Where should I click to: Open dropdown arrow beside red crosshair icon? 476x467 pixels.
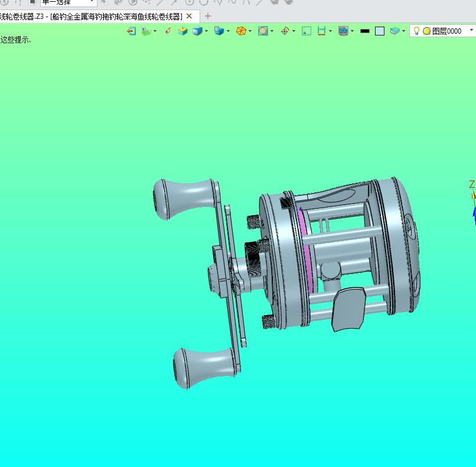(x=294, y=31)
